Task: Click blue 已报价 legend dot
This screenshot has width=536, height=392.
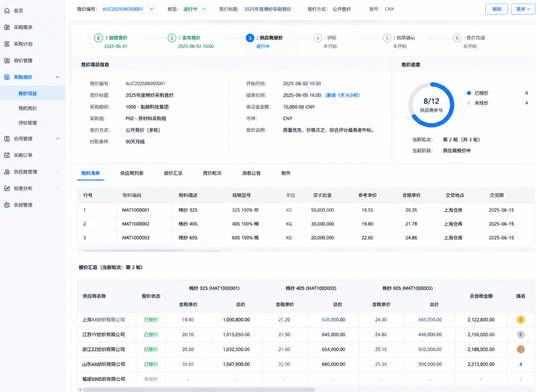Action: (469, 93)
